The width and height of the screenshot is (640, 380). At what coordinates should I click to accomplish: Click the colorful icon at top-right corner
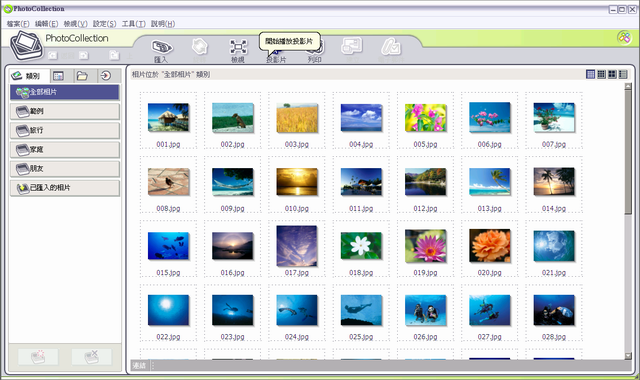tap(624, 38)
